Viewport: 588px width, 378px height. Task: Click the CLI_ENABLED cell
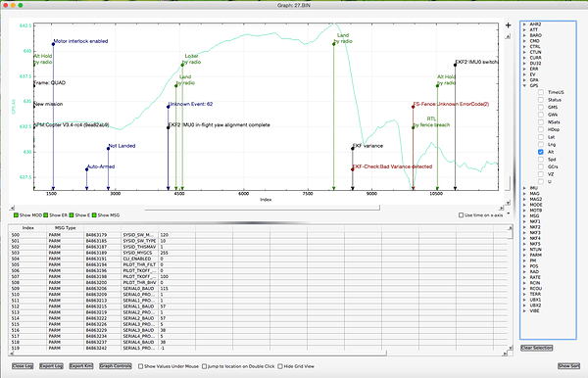pyautogui.click(x=139, y=259)
